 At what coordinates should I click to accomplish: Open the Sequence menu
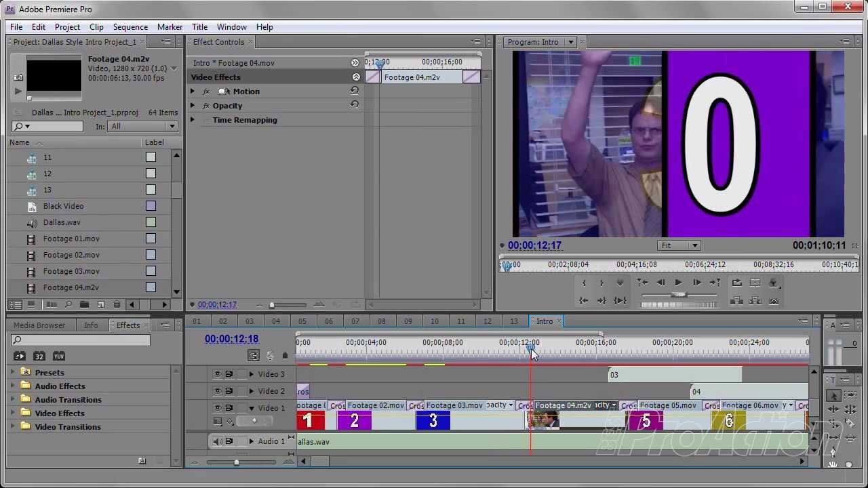click(x=130, y=27)
